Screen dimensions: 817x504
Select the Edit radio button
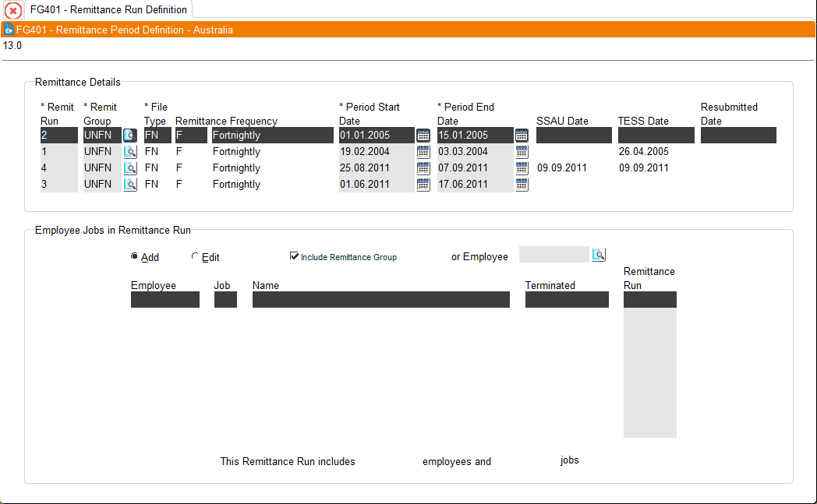[x=195, y=256]
